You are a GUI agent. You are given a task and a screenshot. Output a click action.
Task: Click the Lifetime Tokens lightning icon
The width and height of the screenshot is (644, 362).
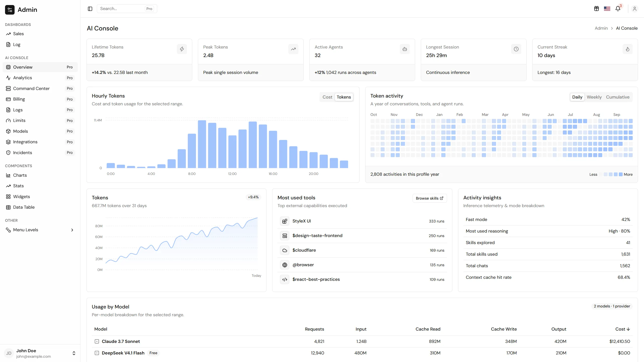[182, 49]
